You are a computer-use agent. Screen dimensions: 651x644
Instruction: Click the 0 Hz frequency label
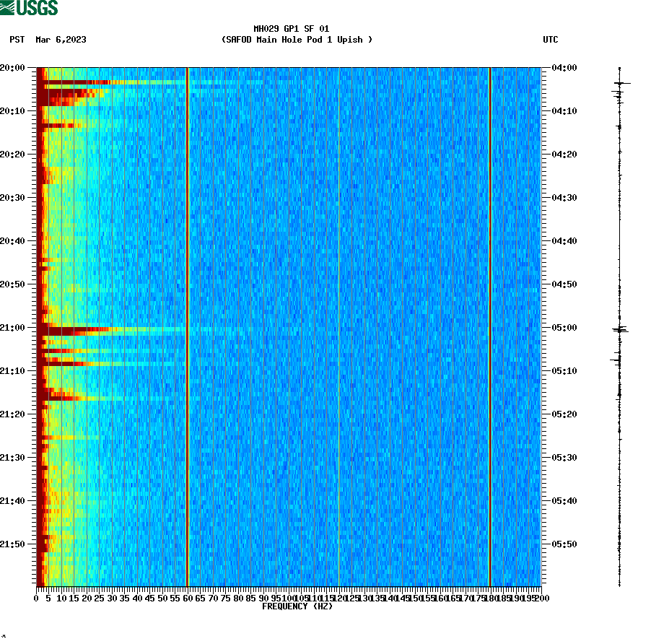pos(35,598)
